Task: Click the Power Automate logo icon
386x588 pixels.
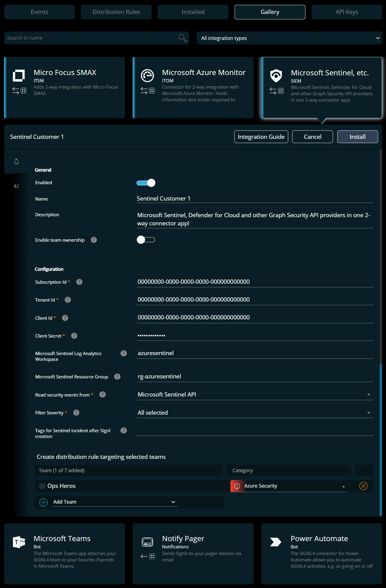Action: click(276, 542)
